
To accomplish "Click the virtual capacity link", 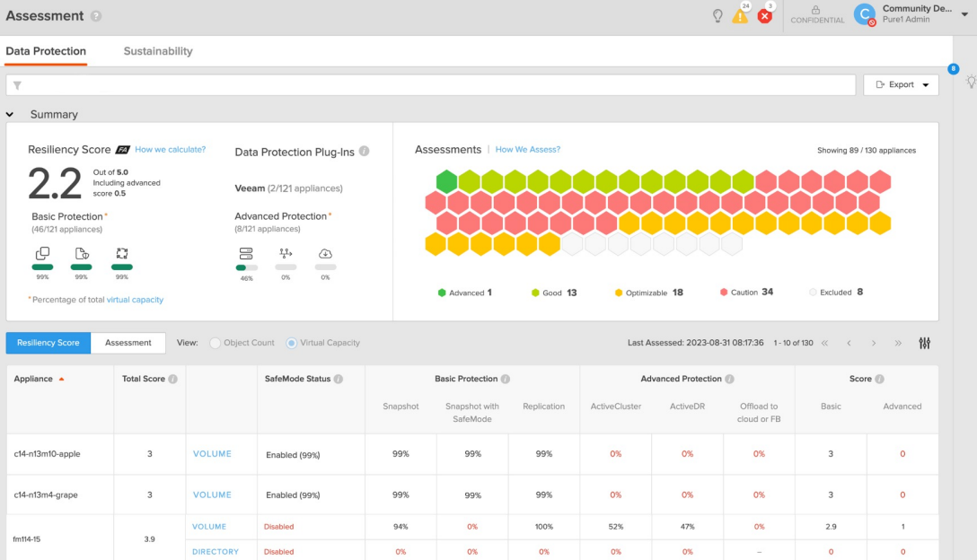I will 136,300.
